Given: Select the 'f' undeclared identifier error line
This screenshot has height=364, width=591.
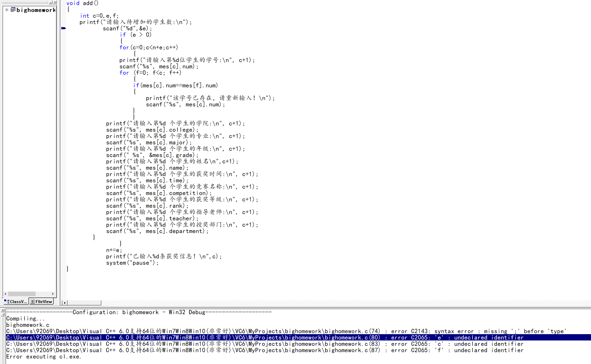Looking at the screenshot, I should [265, 350].
